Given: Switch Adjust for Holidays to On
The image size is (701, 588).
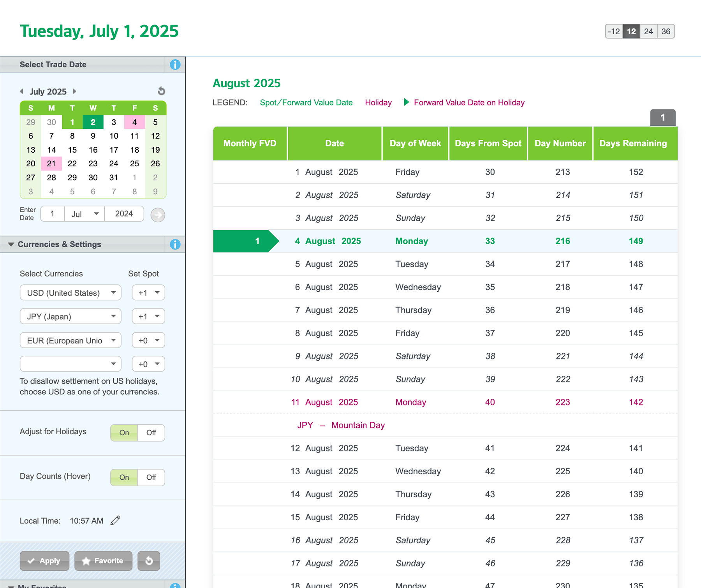Looking at the screenshot, I should [x=124, y=433].
